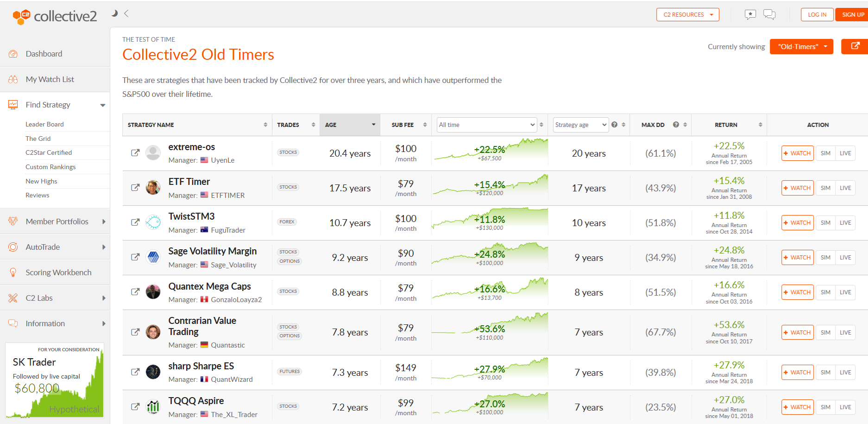Open The Grid link
The height and width of the screenshot is (424, 868).
click(38, 139)
